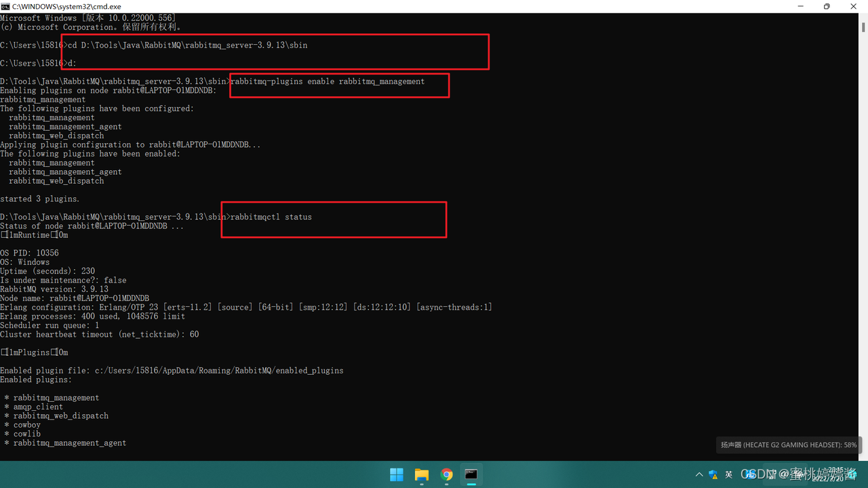The image size is (868, 488).
Task: Click the Command Prompt taskbar icon
Action: pyautogui.click(x=471, y=474)
